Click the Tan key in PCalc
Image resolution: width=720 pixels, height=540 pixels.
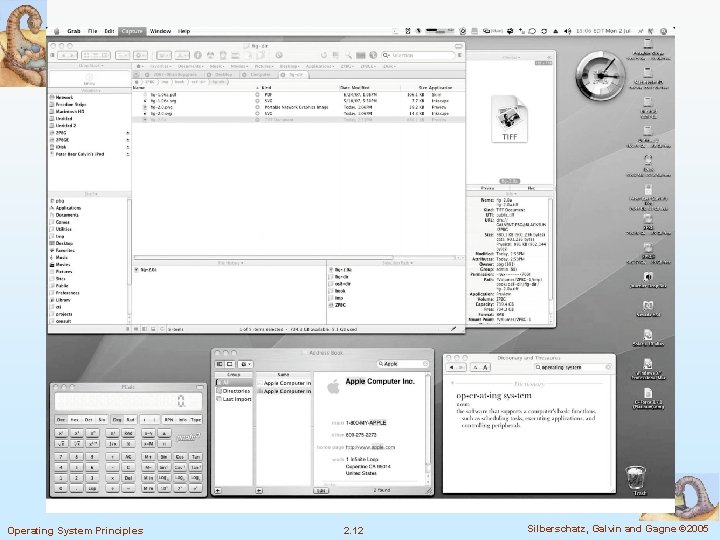(196, 457)
